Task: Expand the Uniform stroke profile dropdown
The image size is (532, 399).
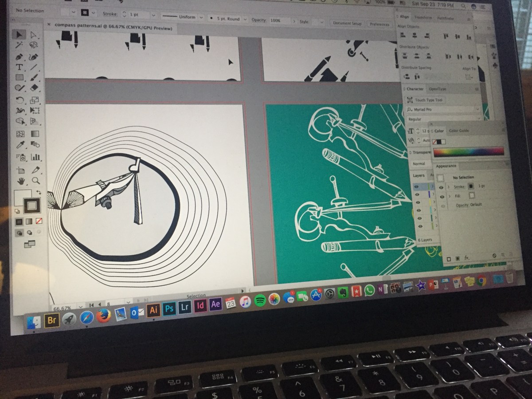Action: click(x=181, y=17)
